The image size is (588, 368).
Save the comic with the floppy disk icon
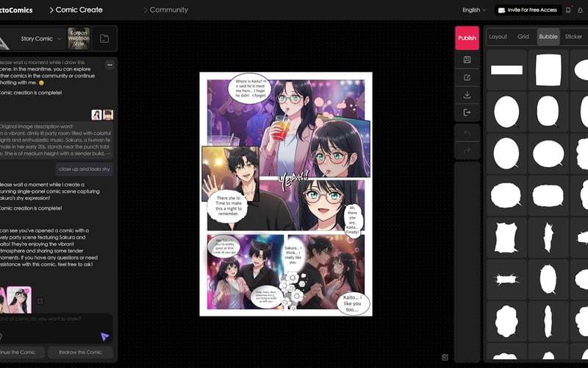(x=467, y=60)
